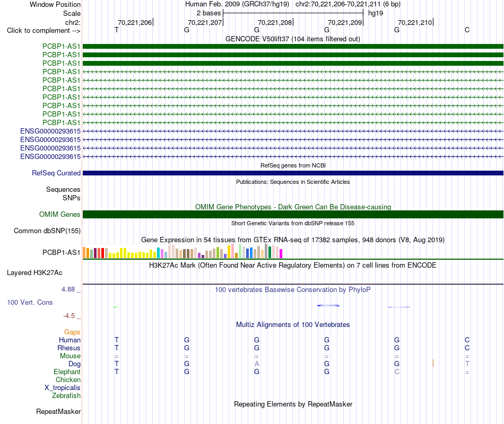Open '100 vertebrates Basewise Conservation by PhyloP' title
The image size is (504, 424).
[x=293, y=290]
